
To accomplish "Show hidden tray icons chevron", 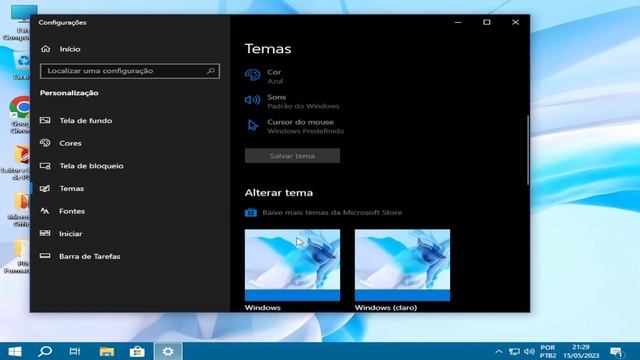I will [x=499, y=351].
